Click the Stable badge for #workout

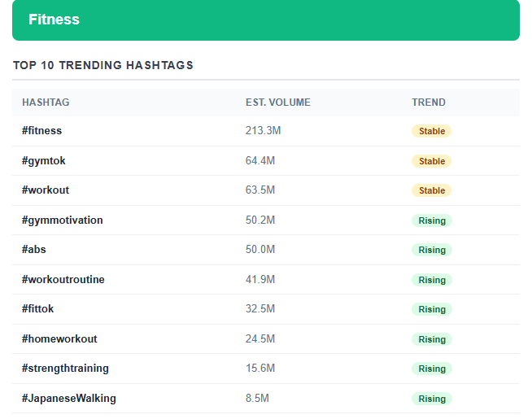pos(432,190)
